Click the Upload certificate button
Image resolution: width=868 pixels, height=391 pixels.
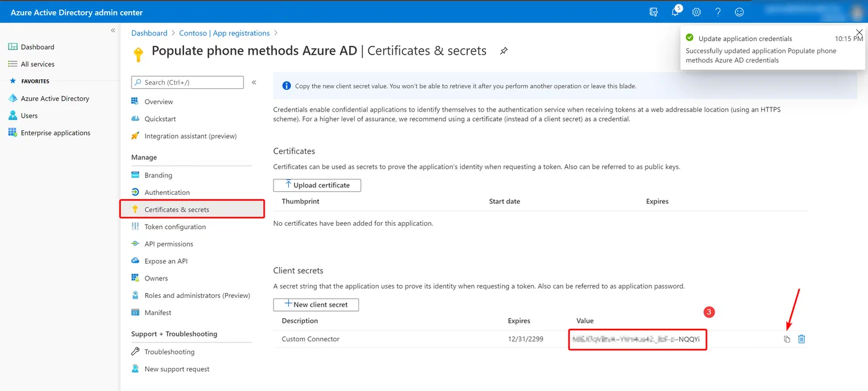click(317, 185)
